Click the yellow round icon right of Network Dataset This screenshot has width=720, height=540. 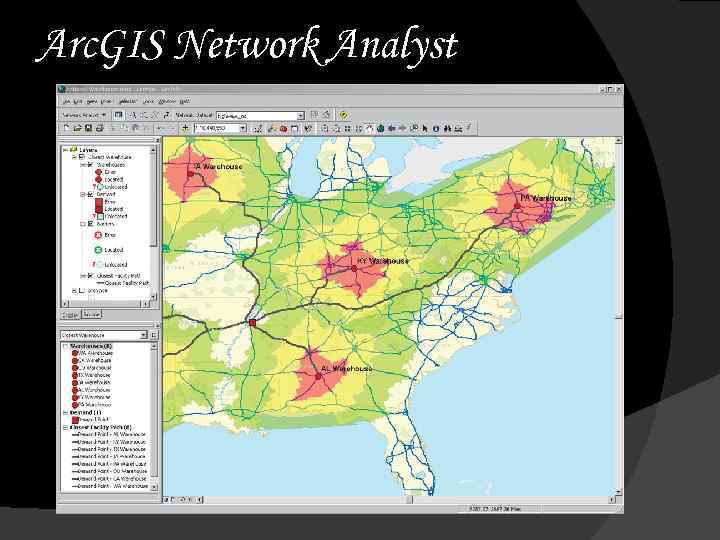pos(343,115)
